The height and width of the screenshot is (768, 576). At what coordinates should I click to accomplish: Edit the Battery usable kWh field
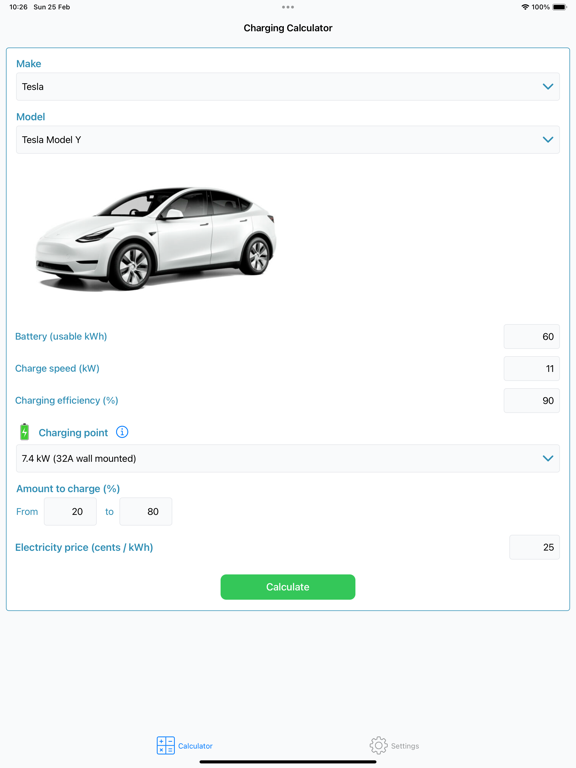click(531, 336)
